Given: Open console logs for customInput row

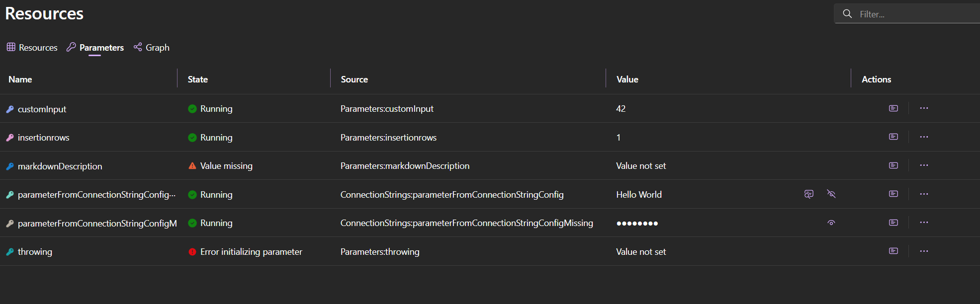Looking at the screenshot, I should pyautogui.click(x=893, y=108).
